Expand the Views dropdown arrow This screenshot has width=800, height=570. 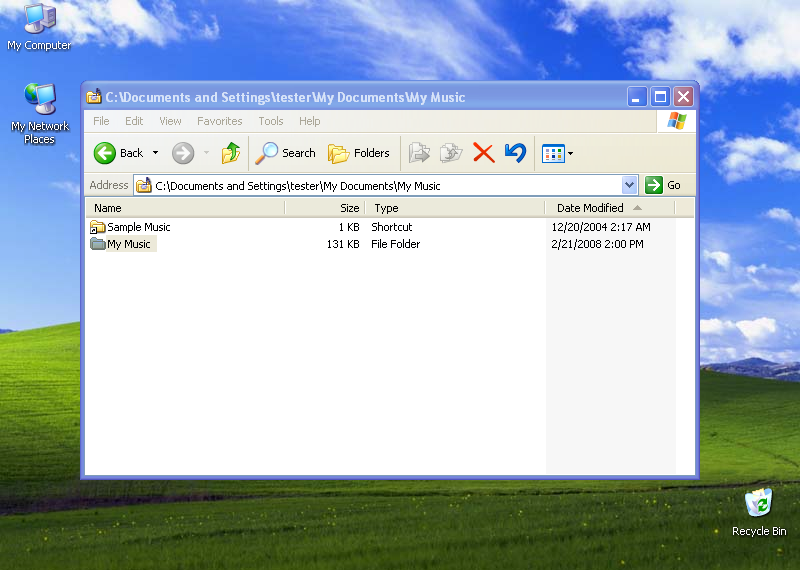click(570, 153)
